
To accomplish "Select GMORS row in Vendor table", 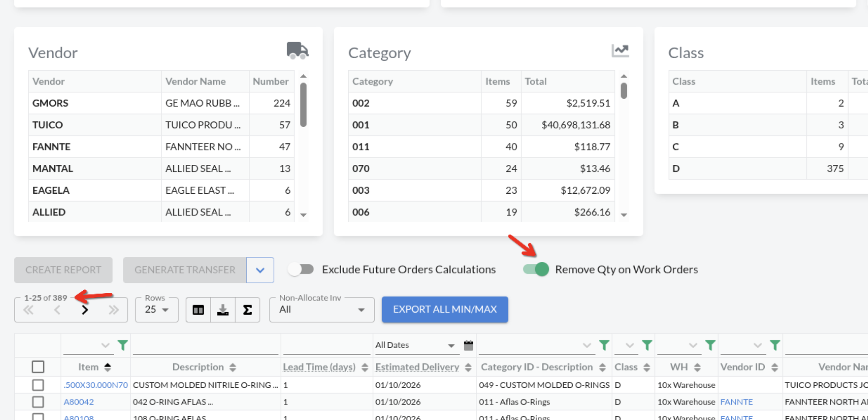I will (x=161, y=103).
